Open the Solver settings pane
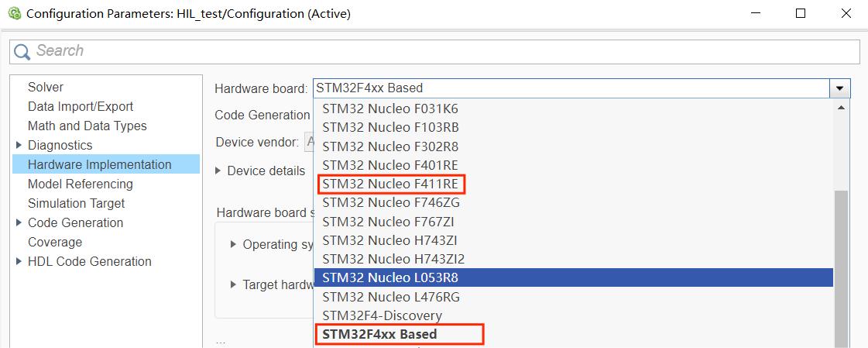This screenshot has height=348, width=868. tap(46, 87)
